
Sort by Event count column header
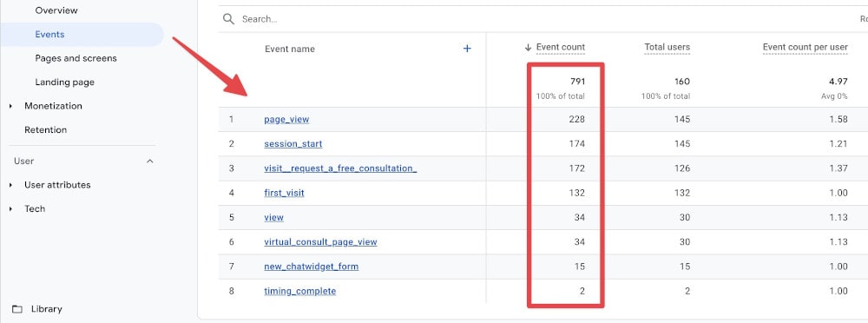(x=560, y=48)
